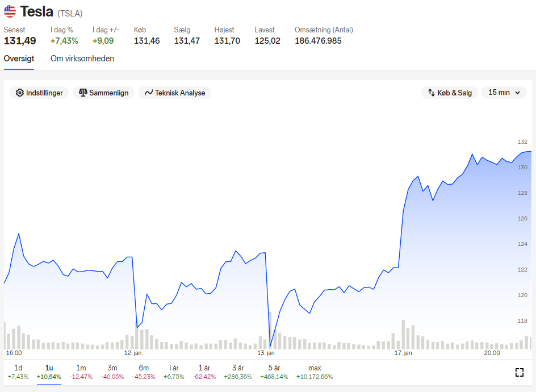Click the 16:00 time axis label
The width and height of the screenshot is (536, 392).
(14, 353)
